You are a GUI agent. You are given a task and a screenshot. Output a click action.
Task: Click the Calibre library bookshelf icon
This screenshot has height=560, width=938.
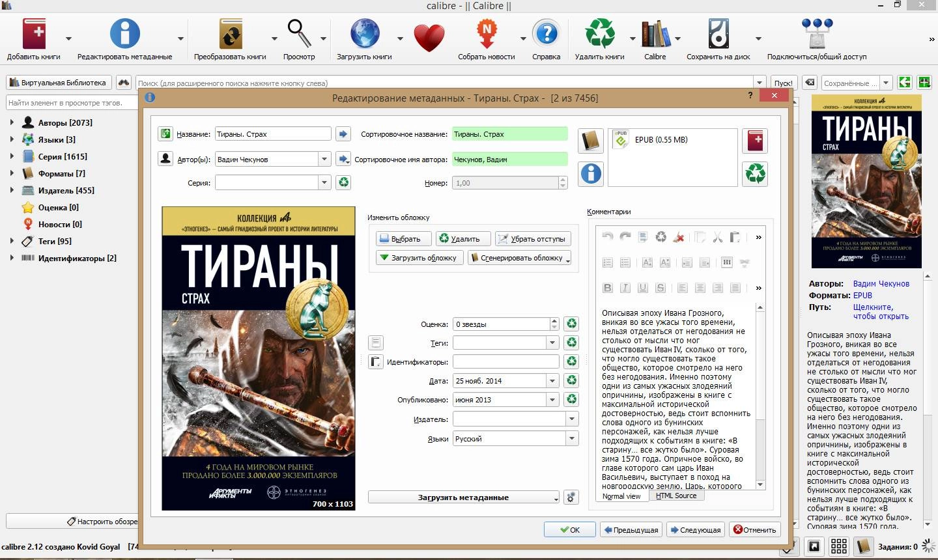pyautogui.click(x=655, y=34)
